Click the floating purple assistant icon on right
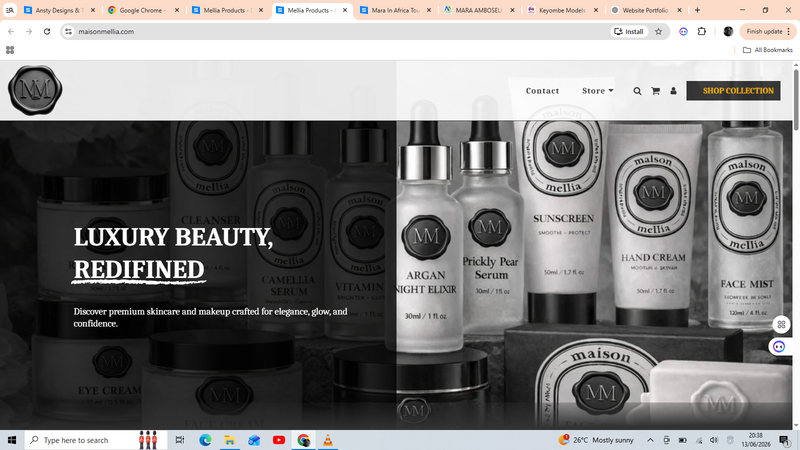Viewport: 800px width, 450px height. click(779, 347)
